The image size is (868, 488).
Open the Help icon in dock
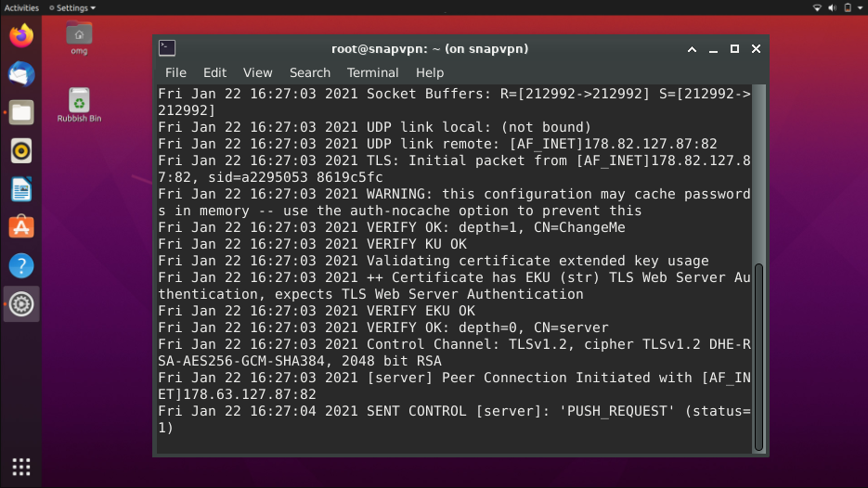pos(21,266)
